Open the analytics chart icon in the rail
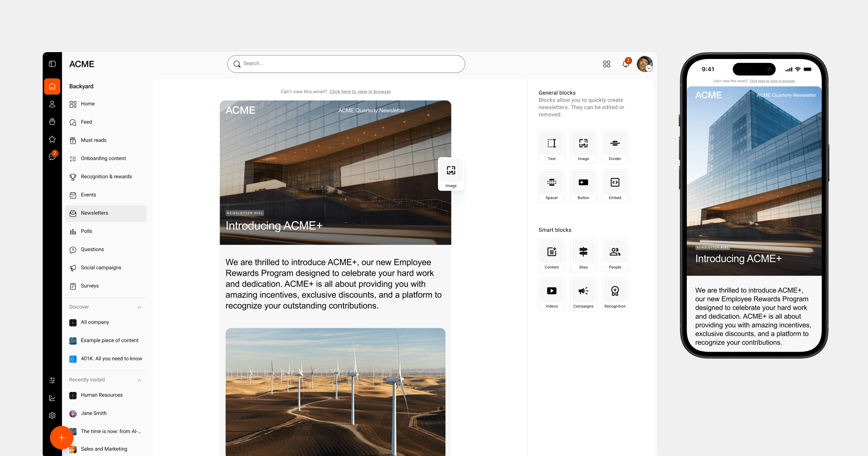 52,398
